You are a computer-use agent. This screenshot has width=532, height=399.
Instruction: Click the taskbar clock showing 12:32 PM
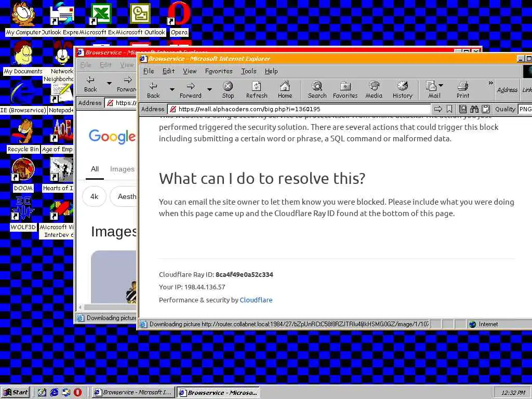pyautogui.click(x=513, y=393)
